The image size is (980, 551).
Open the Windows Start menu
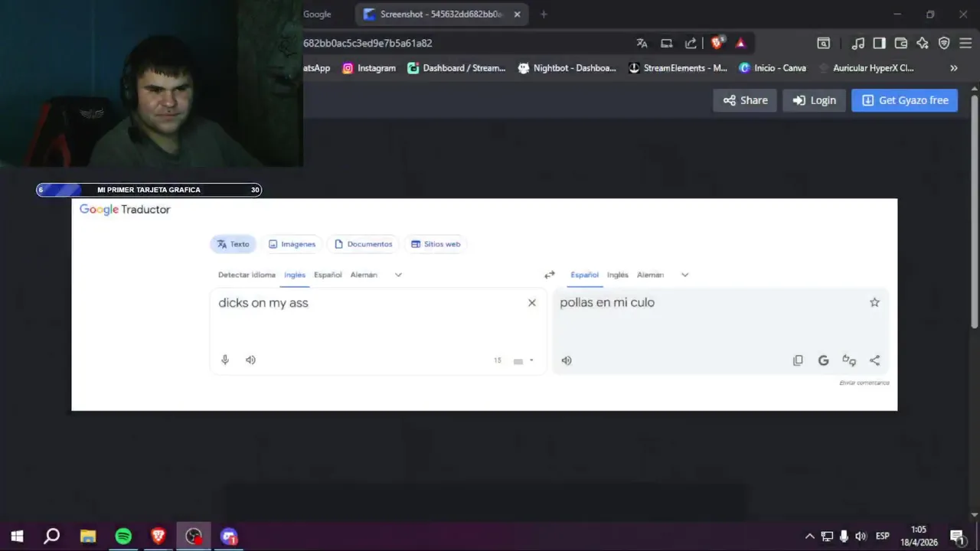tap(17, 536)
